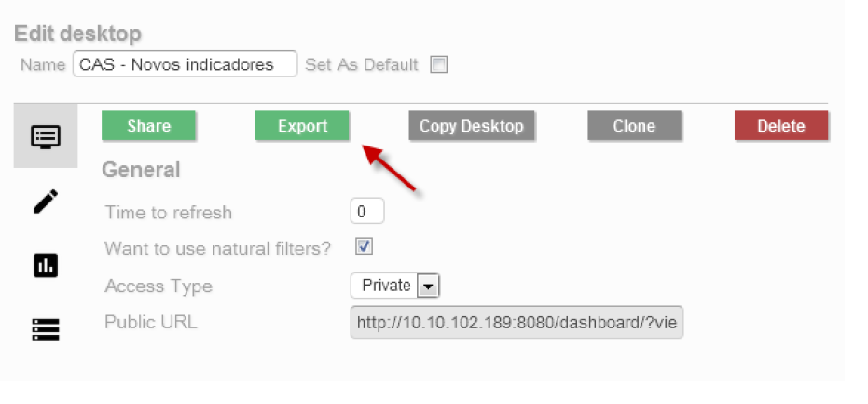Click the stacked rows list icon
Viewport: 868px width, 404px height.
45,329
